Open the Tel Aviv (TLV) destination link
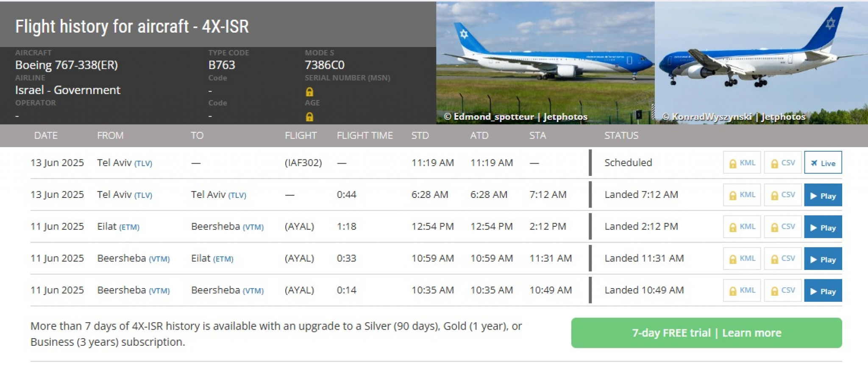This screenshot has width=868, height=367. (x=218, y=195)
